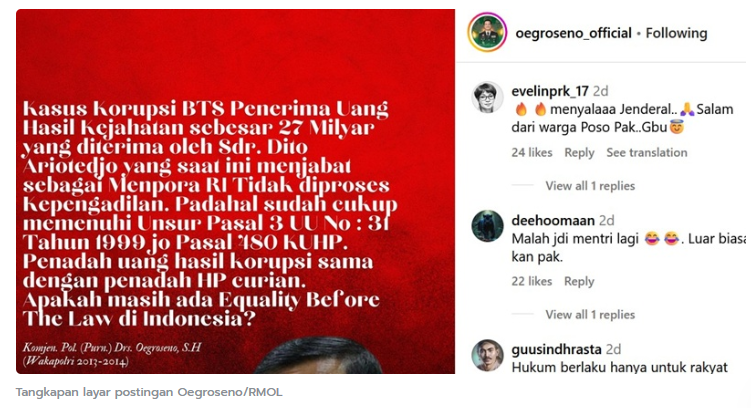Screen dimensions: 751x408
Task: Click the red post image
Action: (235, 191)
